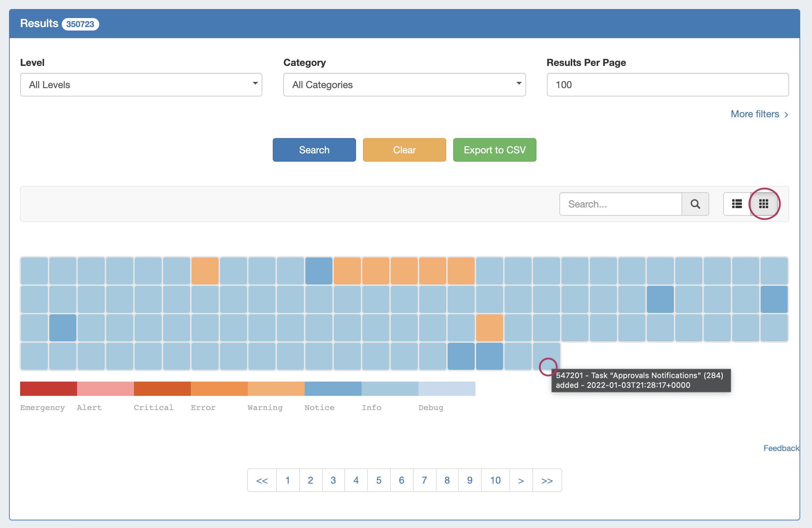Screen dimensions: 812x528
Task: Switch to list view icon
Action: click(737, 204)
